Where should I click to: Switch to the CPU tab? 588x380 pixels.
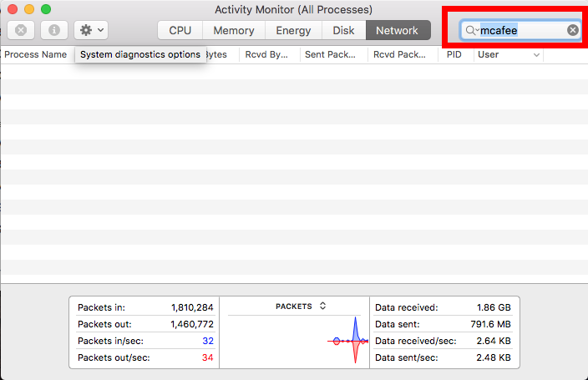(180, 30)
